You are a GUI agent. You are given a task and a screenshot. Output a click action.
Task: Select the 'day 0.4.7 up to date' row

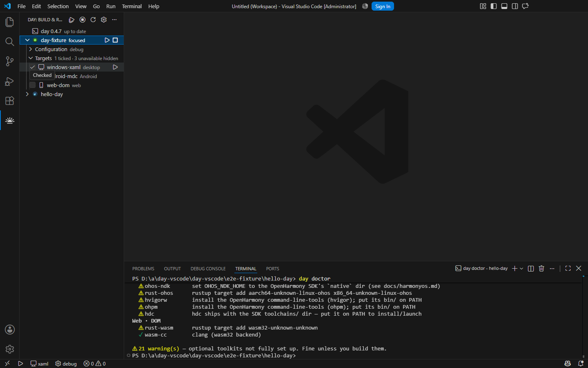72,31
